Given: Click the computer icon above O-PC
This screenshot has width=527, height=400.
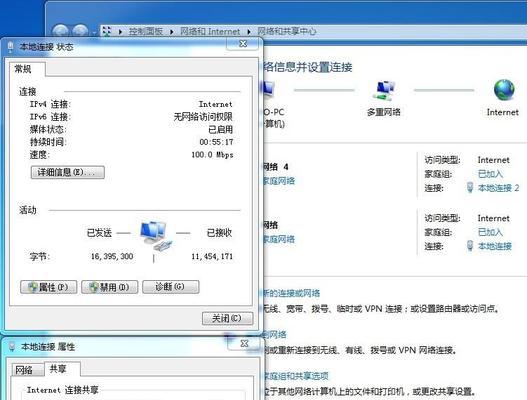Looking at the screenshot, I should point(269,89).
